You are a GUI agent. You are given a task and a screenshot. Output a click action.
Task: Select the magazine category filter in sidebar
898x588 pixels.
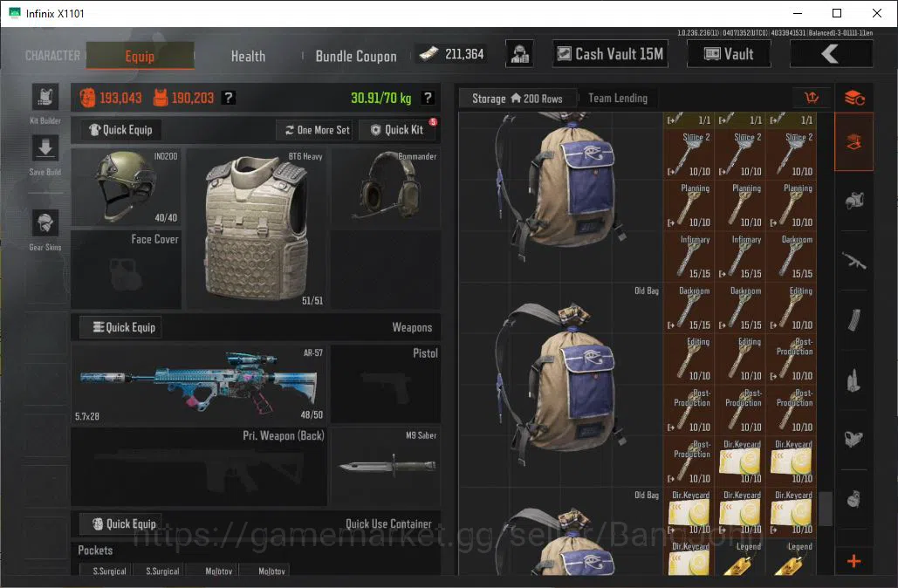pos(853,321)
